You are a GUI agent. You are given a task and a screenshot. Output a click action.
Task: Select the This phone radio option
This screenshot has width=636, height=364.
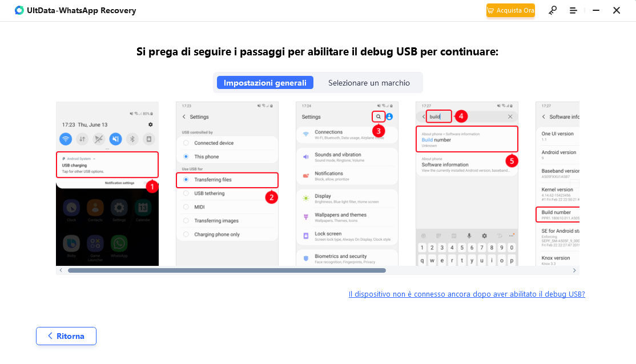(x=186, y=156)
